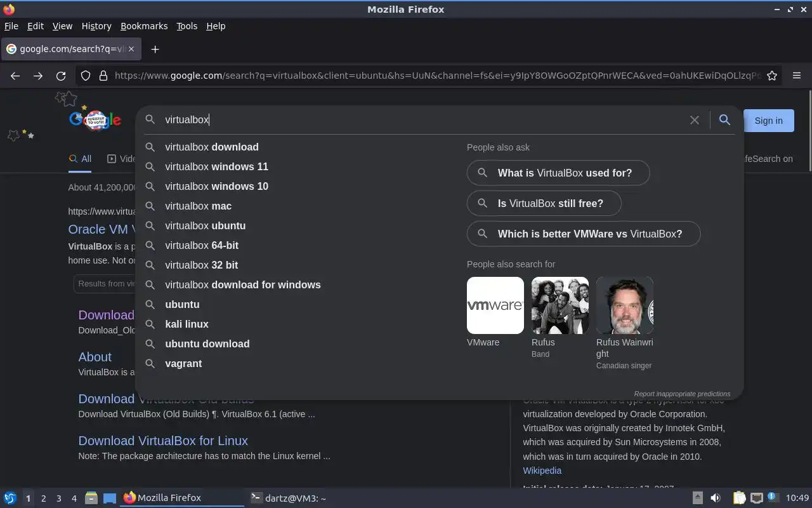This screenshot has width=812, height=508.
Task: Show desktop via blue taskbar icon
Action: click(110, 498)
